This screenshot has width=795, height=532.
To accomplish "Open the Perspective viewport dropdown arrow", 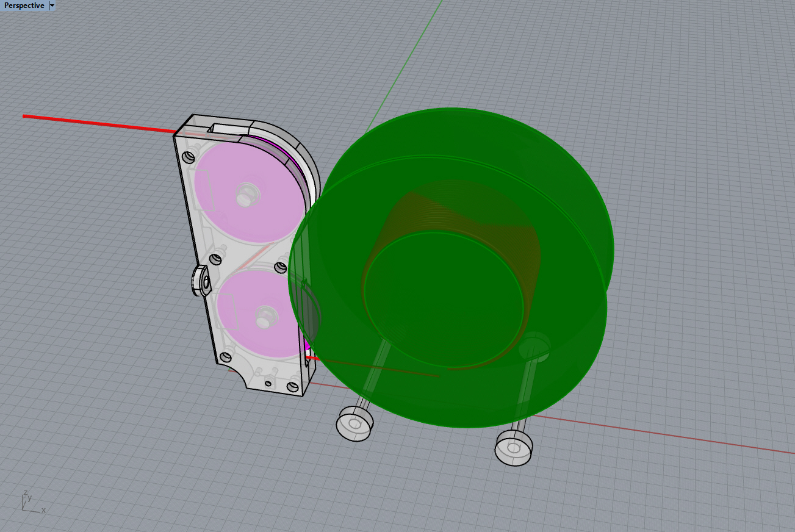I will tap(52, 5).
